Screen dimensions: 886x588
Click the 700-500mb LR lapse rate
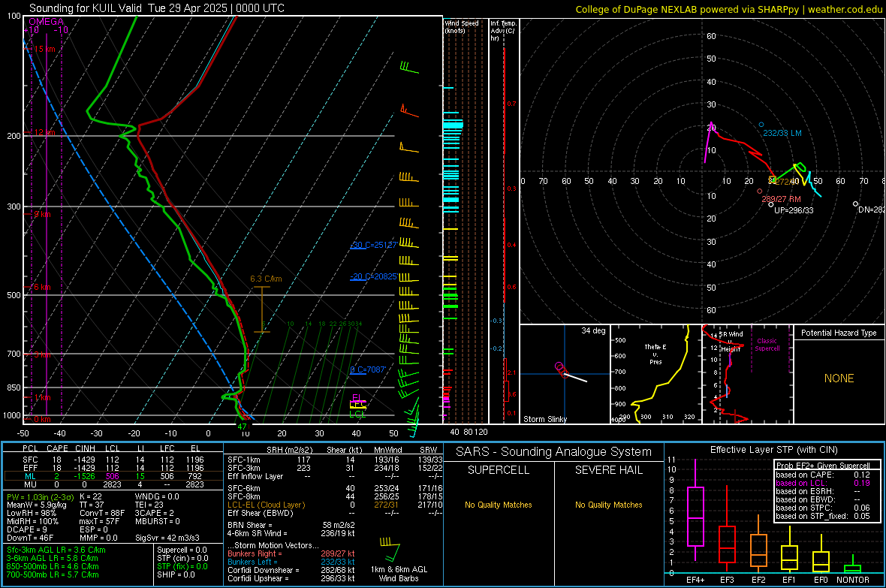click(x=53, y=574)
